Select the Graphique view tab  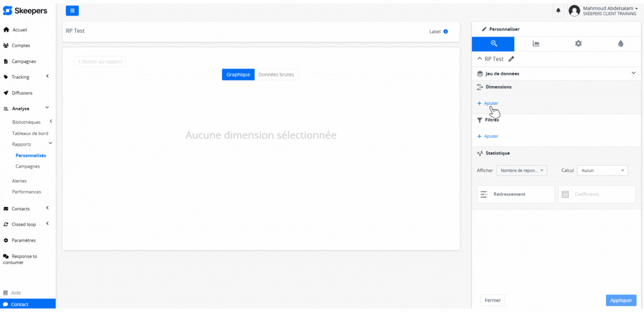[238, 74]
